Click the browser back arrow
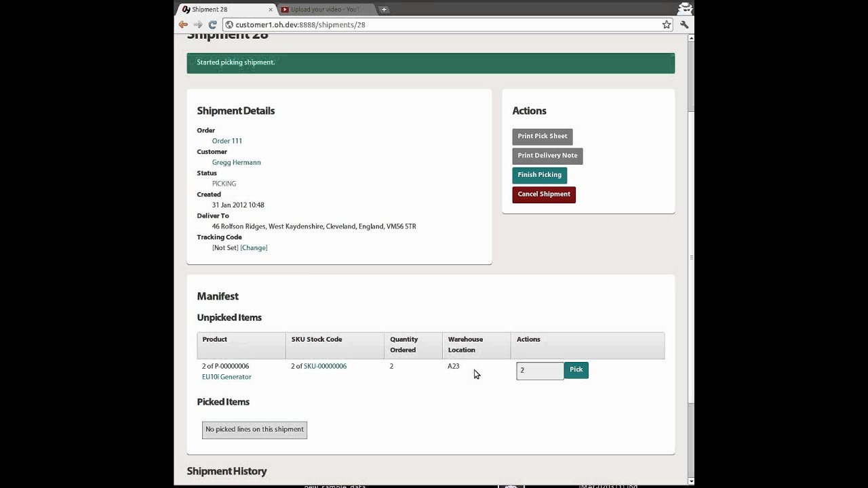The height and width of the screenshot is (488, 868). click(183, 24)
